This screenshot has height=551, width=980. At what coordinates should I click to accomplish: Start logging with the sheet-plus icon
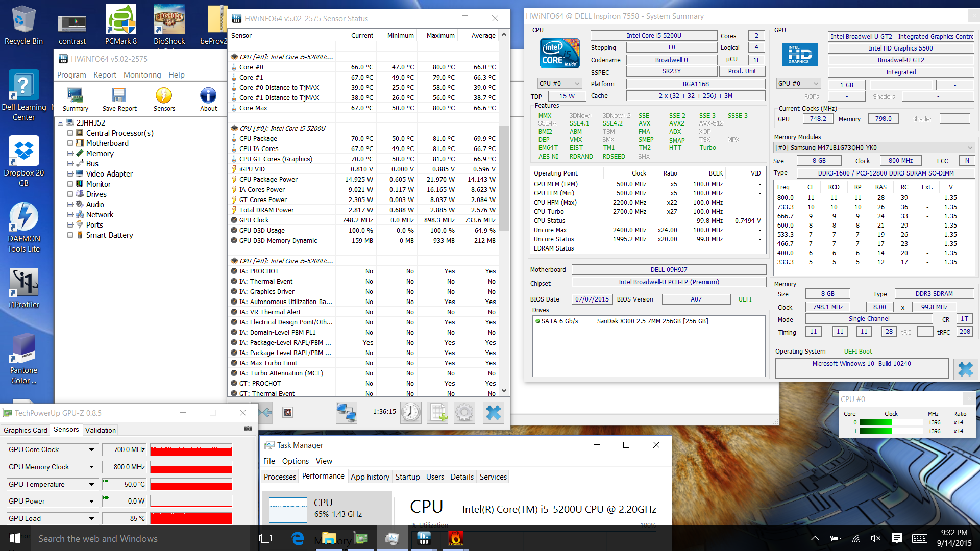[438, 412]
